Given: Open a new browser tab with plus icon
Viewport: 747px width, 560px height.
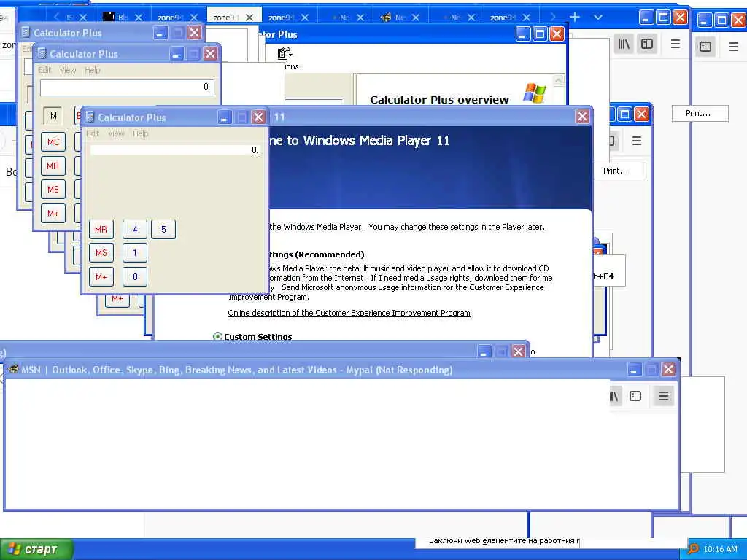Looking at the screenshot, I should (575, 17).
